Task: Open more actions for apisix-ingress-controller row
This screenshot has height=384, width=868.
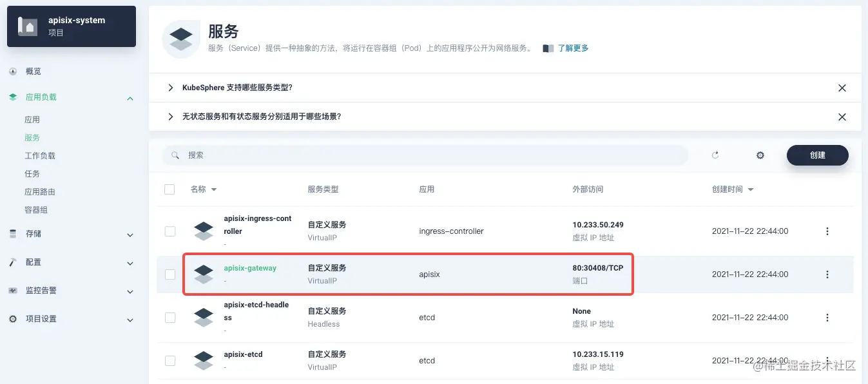Action: [x=827, y=231]
